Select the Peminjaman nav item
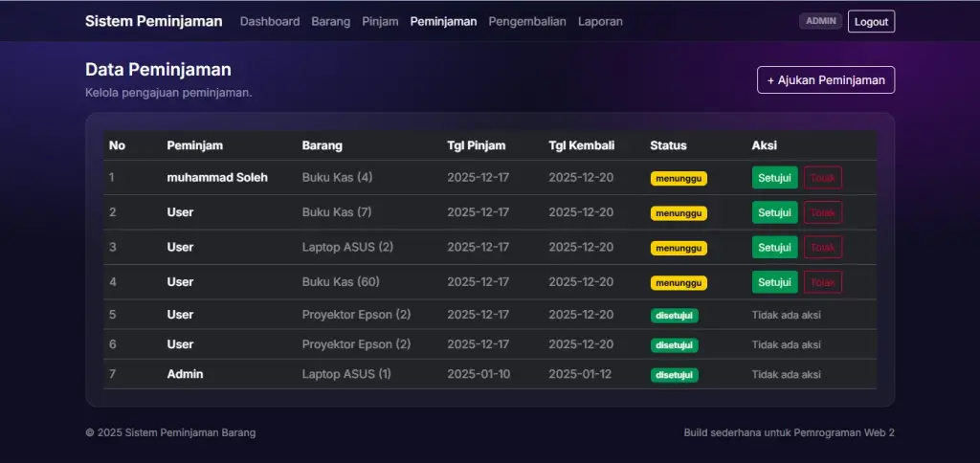 443,21
